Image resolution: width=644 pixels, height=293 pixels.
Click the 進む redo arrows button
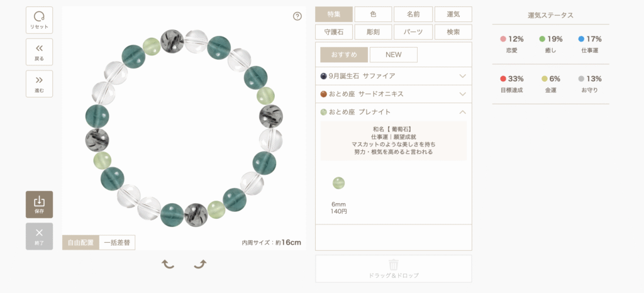pyautogui.click(x=39, y=84)
